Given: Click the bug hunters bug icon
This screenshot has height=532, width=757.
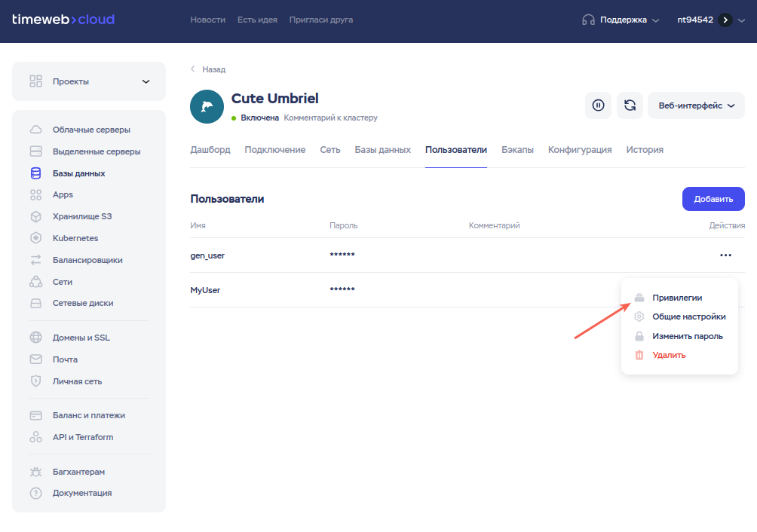Looking at the screenshot, I should point(35,472).
